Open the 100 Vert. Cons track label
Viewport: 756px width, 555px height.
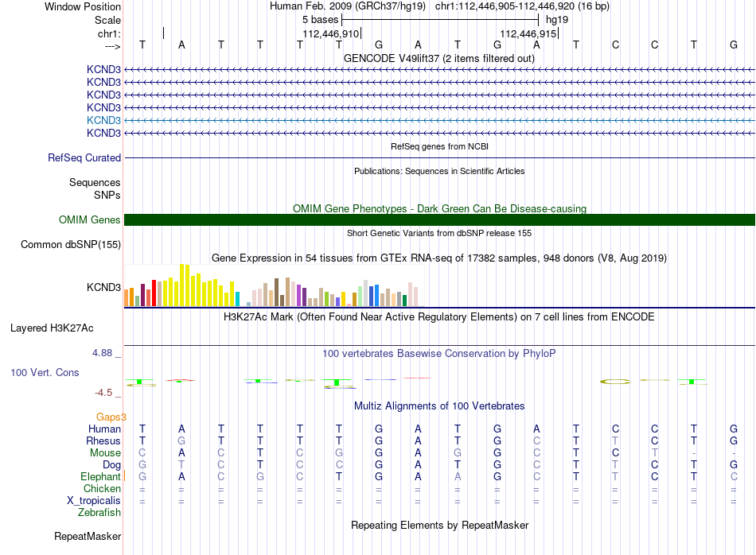click(x=45, y=372)
